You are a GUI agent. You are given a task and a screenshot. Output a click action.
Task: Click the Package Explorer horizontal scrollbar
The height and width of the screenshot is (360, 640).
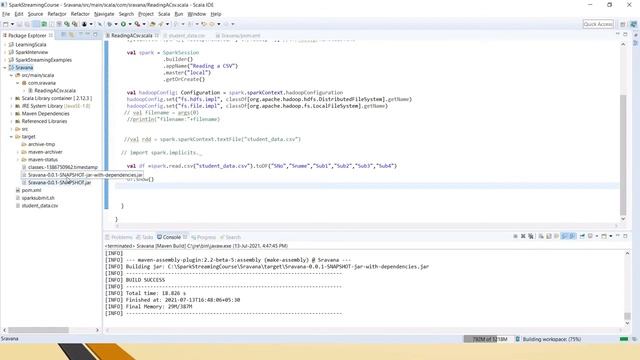[38, 330]
